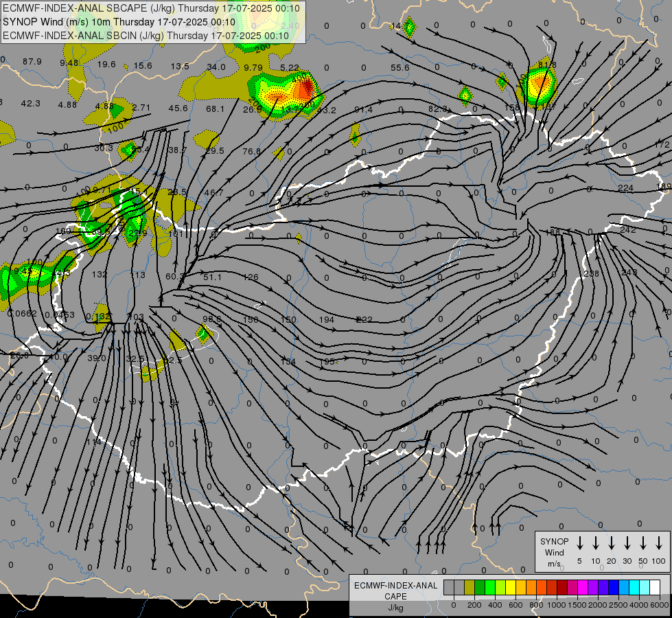The image size is (672, 618).
Task: Click the wind arrow labeled 20 m/s
Action: (x=612, y=543)
